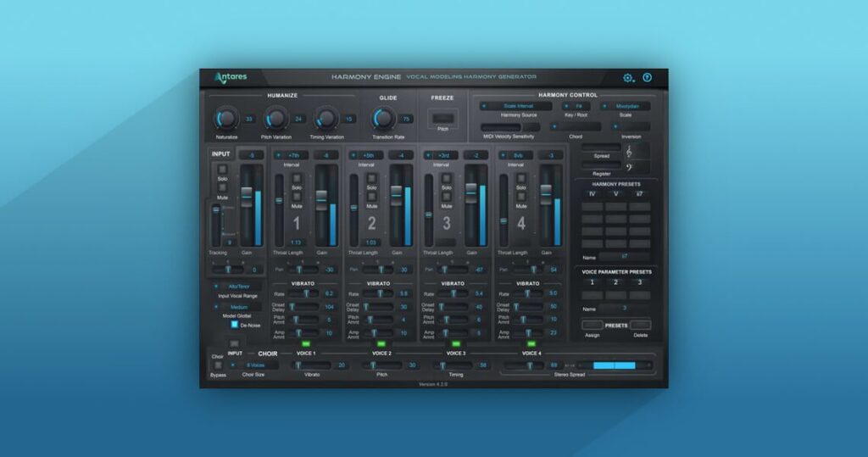Open the Scale dropdown showing Mixolydian

(x=626, y=106)
